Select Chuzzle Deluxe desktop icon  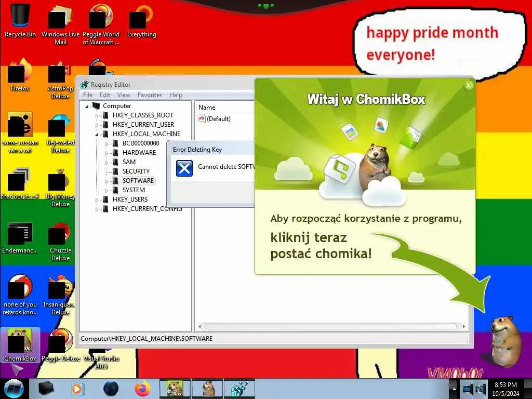tap(60, 242)
